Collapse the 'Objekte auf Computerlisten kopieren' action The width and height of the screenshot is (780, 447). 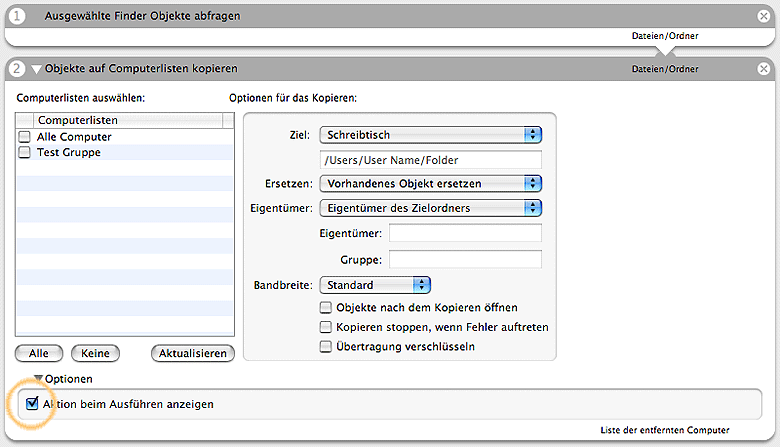[x=37, y=69]
